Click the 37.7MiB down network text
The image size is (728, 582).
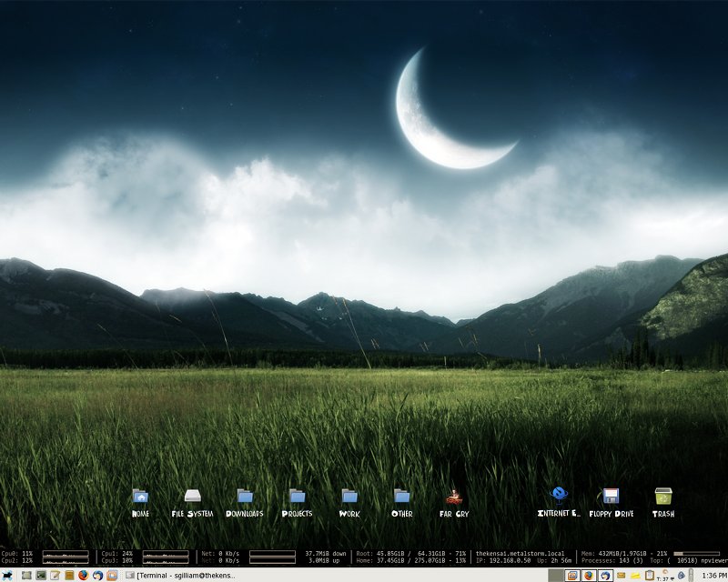326,553
